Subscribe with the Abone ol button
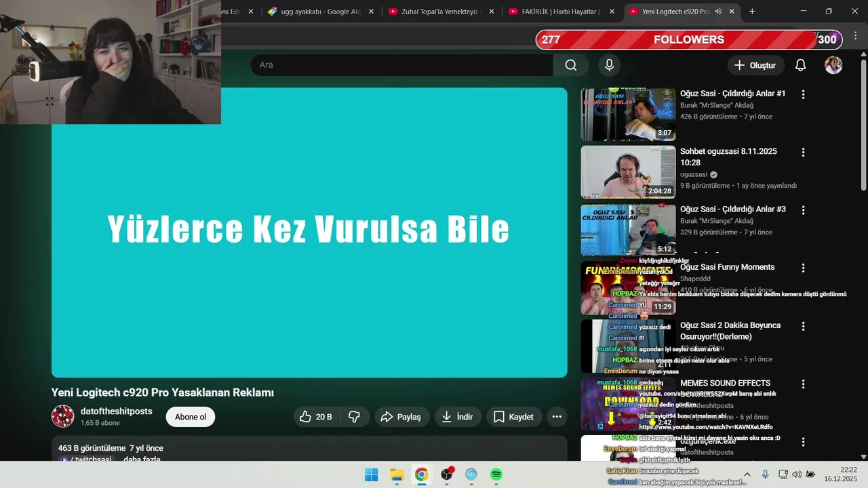 [x=191, y=417]
